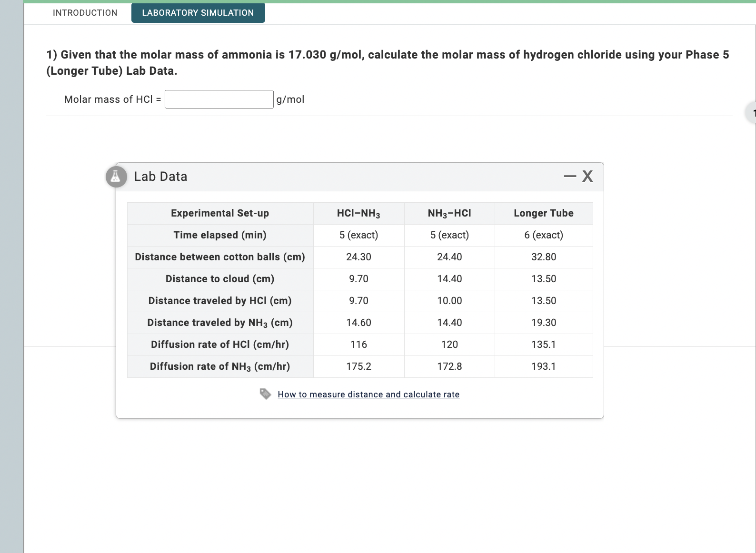Click the 116 HCl rate cell
The image size is (756, 553).
tap(358, 345)
